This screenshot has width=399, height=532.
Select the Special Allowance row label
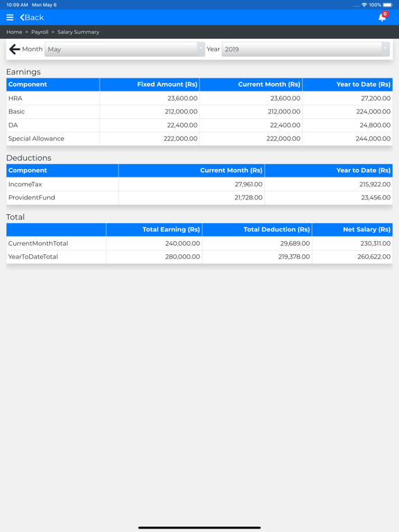click(36, 139)
